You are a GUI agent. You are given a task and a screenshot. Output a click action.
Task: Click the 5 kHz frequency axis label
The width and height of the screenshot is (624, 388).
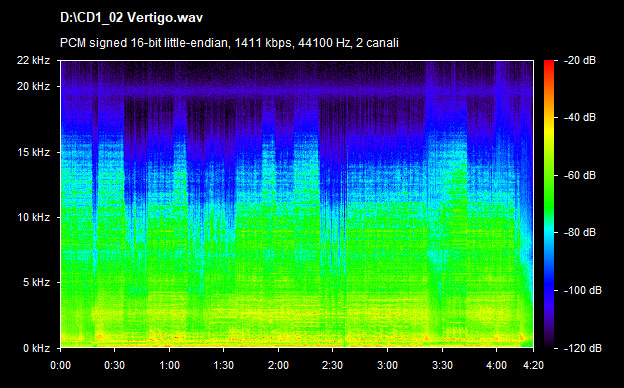click(x=36, y=283)
